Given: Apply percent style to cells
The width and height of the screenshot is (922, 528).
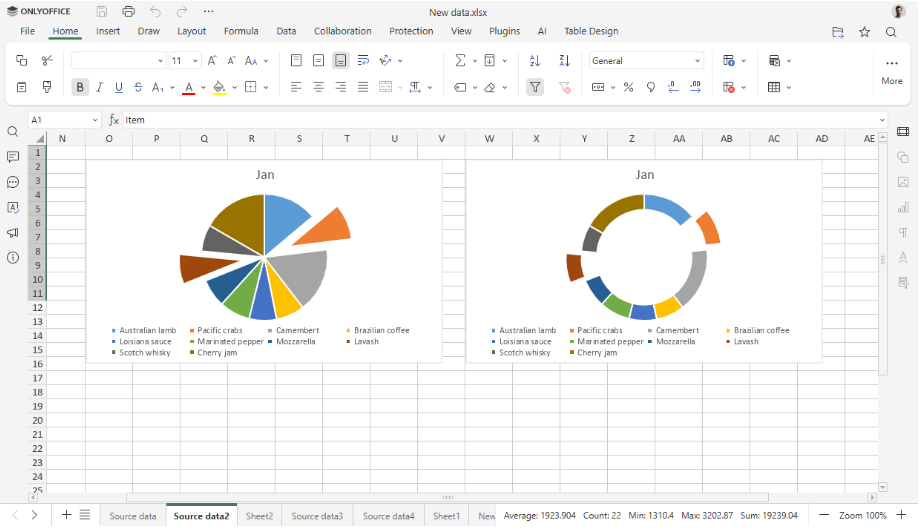Looking at the screenshot, I should [628, 88].
